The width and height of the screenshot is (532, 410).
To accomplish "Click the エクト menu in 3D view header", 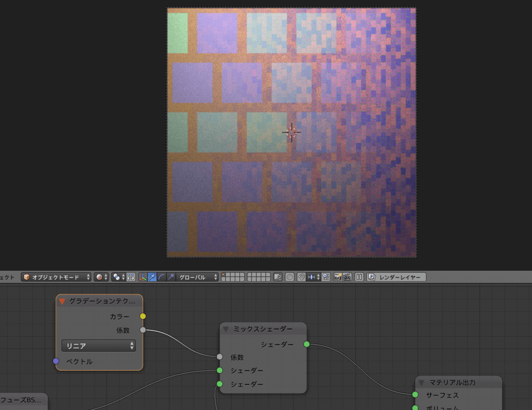I will tap(7, 277).
